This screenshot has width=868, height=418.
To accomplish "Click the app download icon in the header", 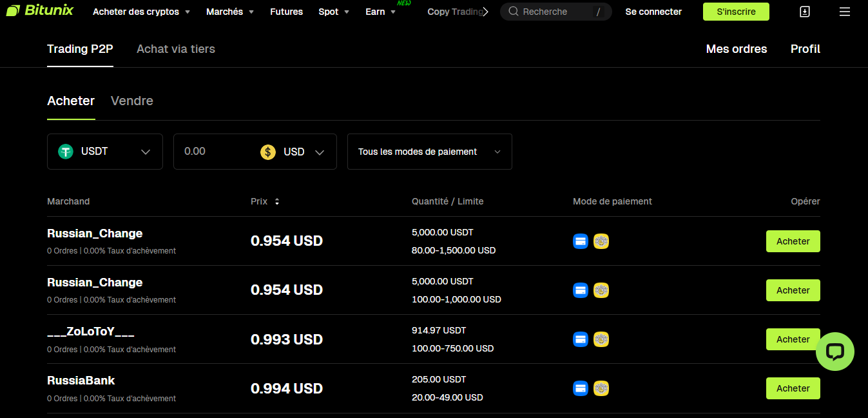I will (x=805, y=11).
